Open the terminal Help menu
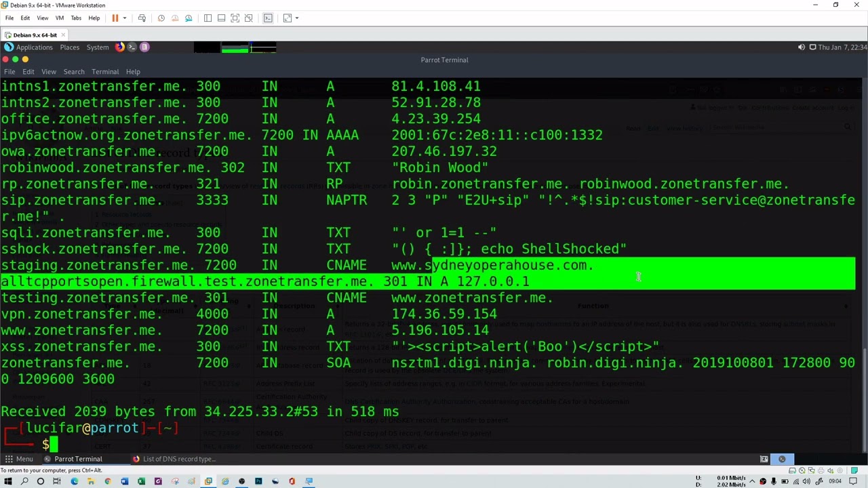This screenshot has height=488, width=868. pos(133,71)
